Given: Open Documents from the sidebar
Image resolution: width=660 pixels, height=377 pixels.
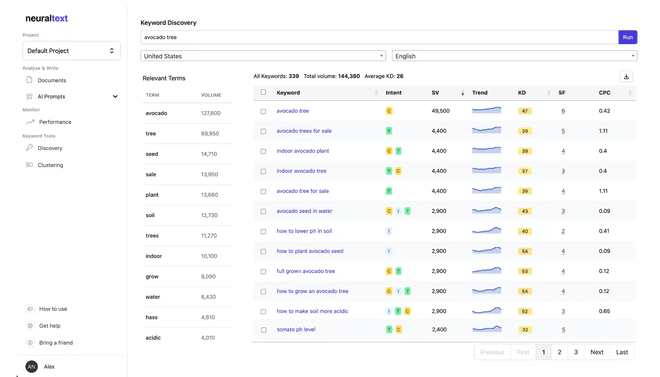Looking at the screenshot, I should 51,80.
